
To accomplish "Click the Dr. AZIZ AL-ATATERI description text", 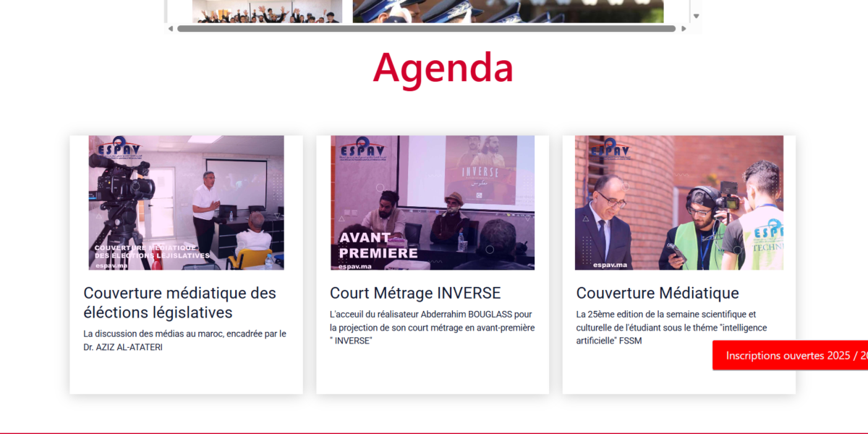I will click(184, 341).
